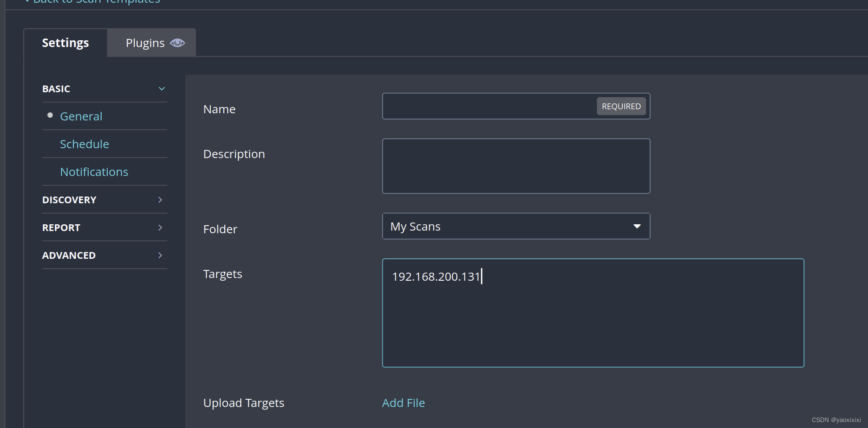This screenshot has height=428, width=868.
Task: Click the Name input field
Action: pyautogui.click(x=516, y=106)
